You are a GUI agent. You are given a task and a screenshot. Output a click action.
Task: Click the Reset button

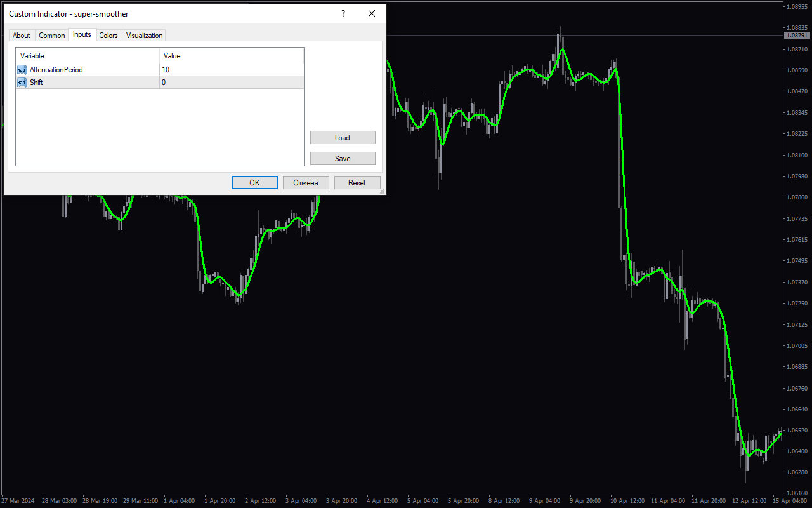click(x=357, y=183)
